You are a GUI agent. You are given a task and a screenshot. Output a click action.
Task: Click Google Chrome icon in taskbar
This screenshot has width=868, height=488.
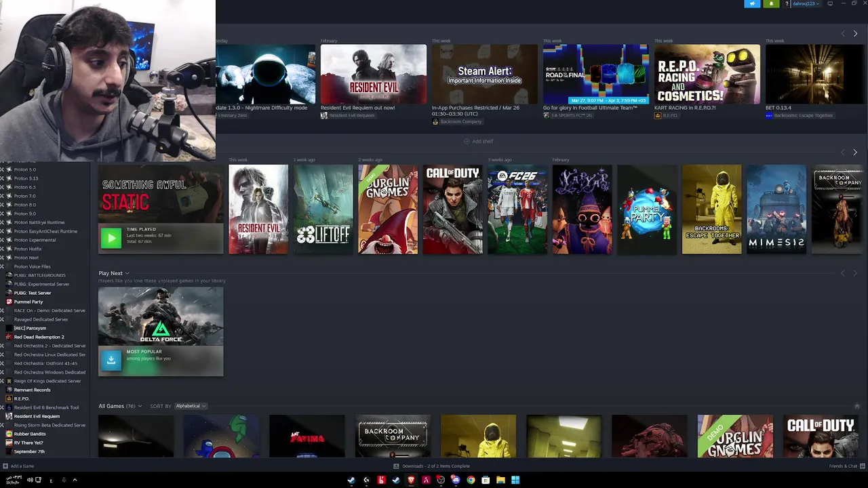coord(471,480)
